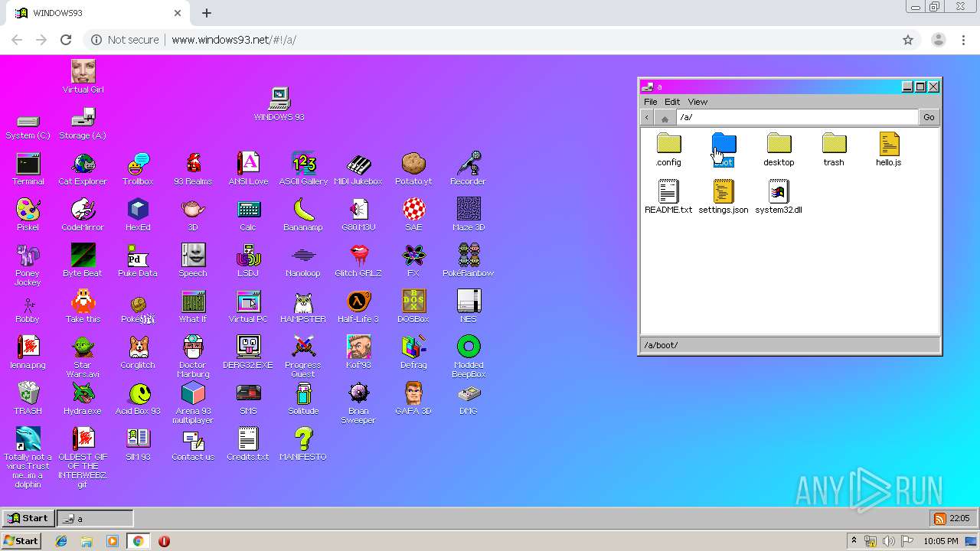Click the volume tray icon
This screenshot has width=980, height=551.
click(889, 541)
